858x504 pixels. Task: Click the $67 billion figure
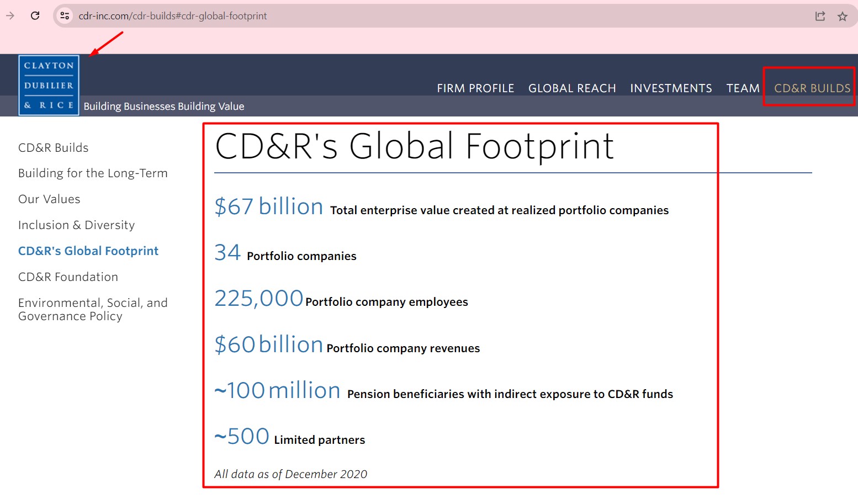(x=269, y=206)
